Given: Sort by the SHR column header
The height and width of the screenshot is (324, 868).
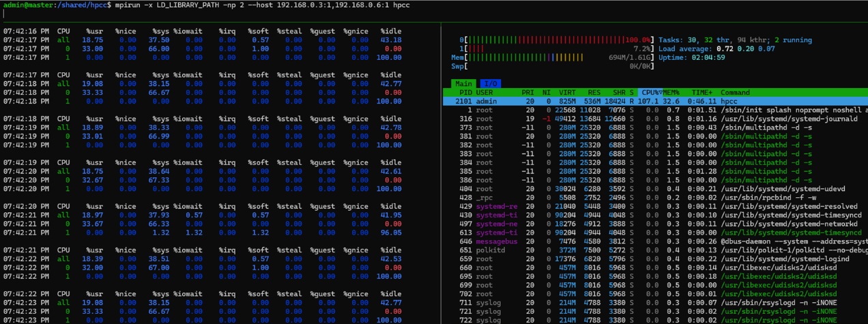Looking at the screenshot, I should click(620, 93).
